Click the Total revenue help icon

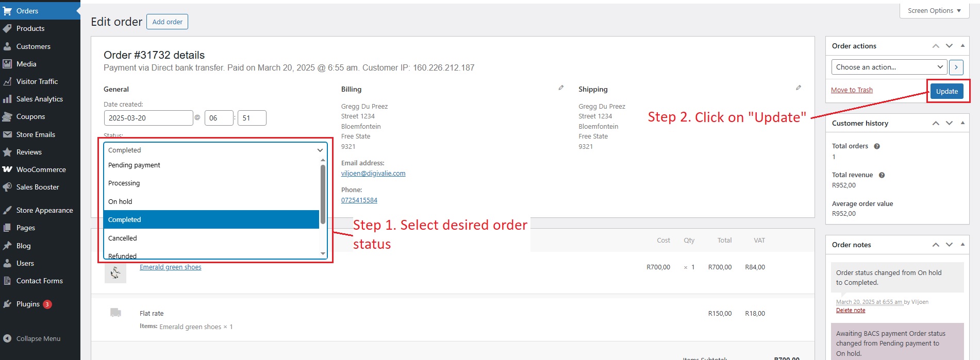click(882, 175)
